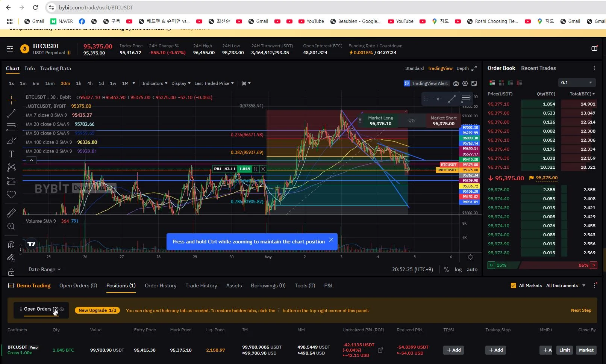Screen dimensions: 606x364
Task: Click the buy/sell ratio bar
Action: point(542,265)
